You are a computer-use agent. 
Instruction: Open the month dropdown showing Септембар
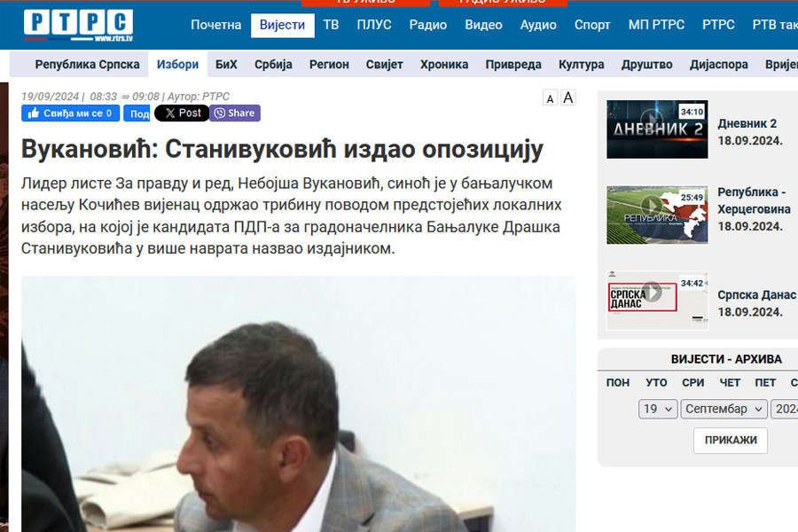(x=724, y=409)
